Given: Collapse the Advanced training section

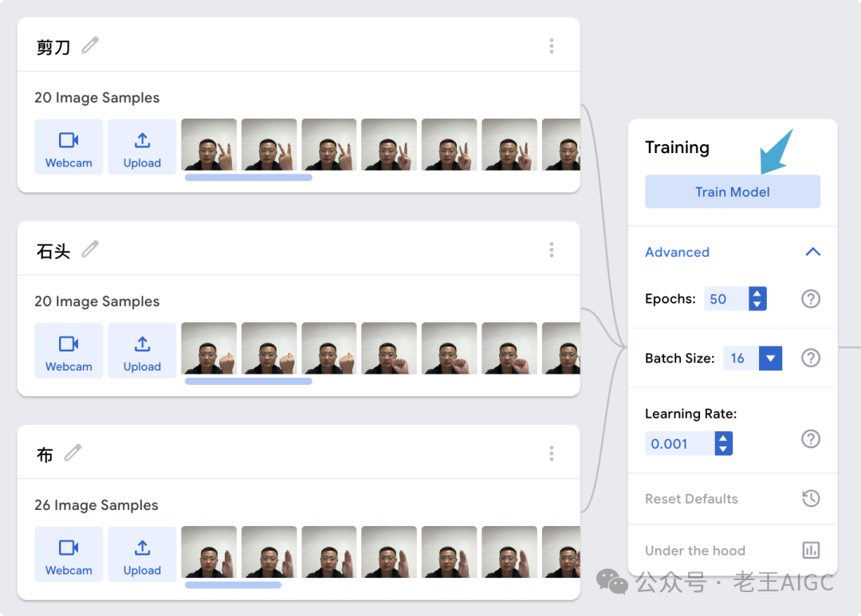Looking at the screenshot, I should (x=812, y=252).
